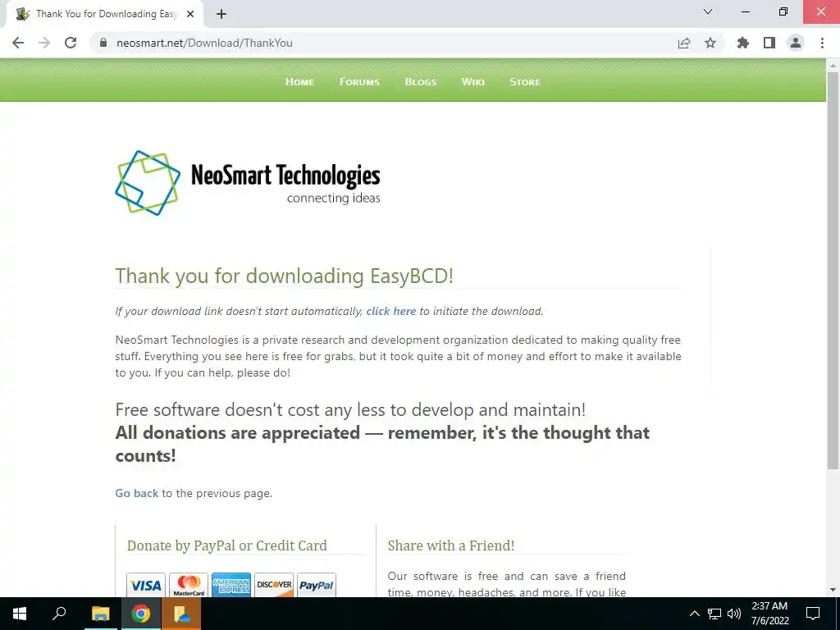This screenshot has width=840, height=630.
Task: Open the taskbar clock and date
Action: 769,614
